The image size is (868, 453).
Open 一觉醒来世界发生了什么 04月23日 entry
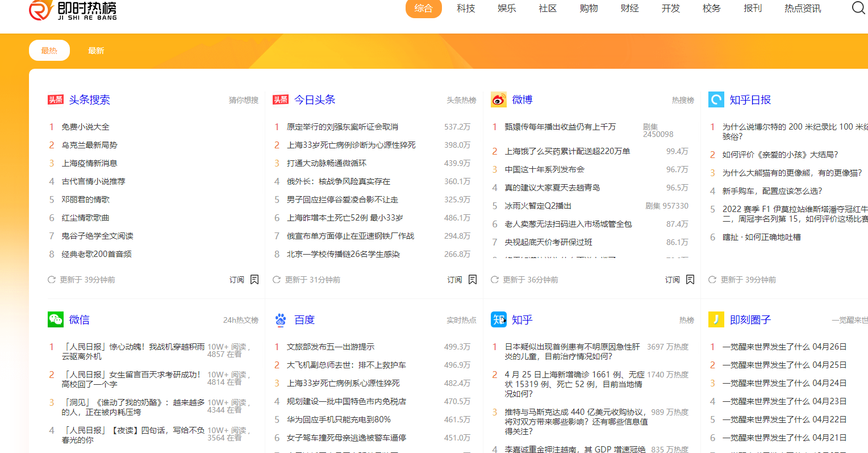[x=784, y=401]
